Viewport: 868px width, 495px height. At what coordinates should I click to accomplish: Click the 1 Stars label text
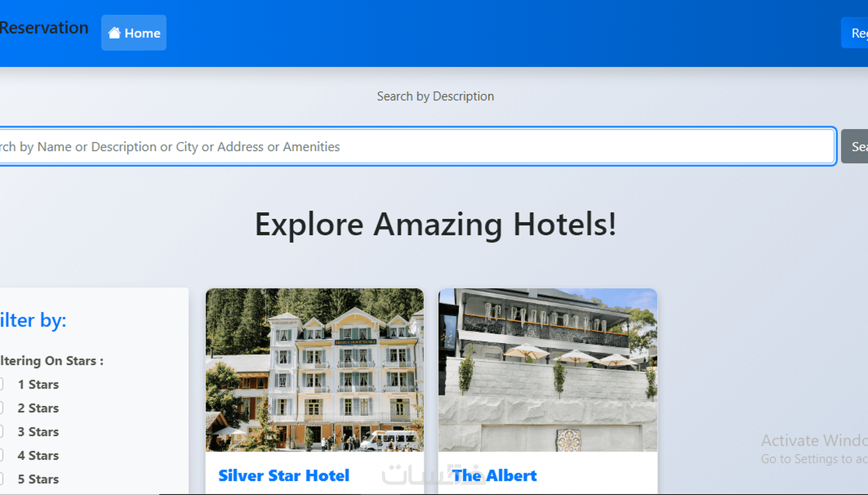coord(38,384)
